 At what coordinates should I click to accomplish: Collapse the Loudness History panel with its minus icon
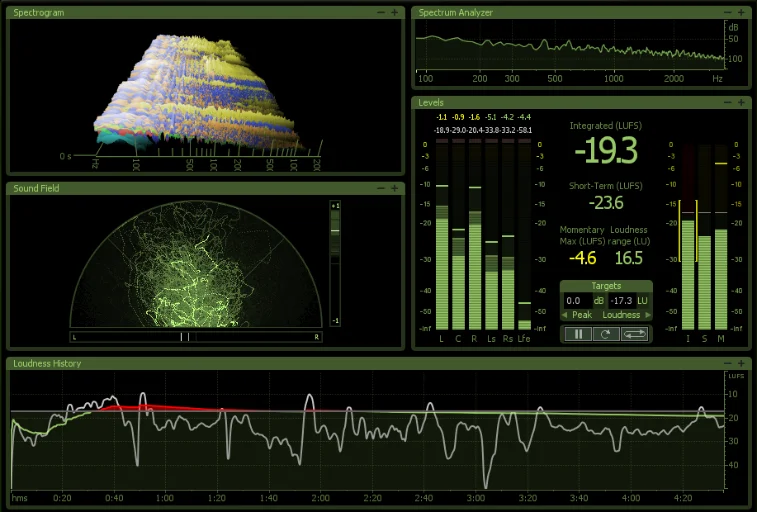(x=728, y=363)
